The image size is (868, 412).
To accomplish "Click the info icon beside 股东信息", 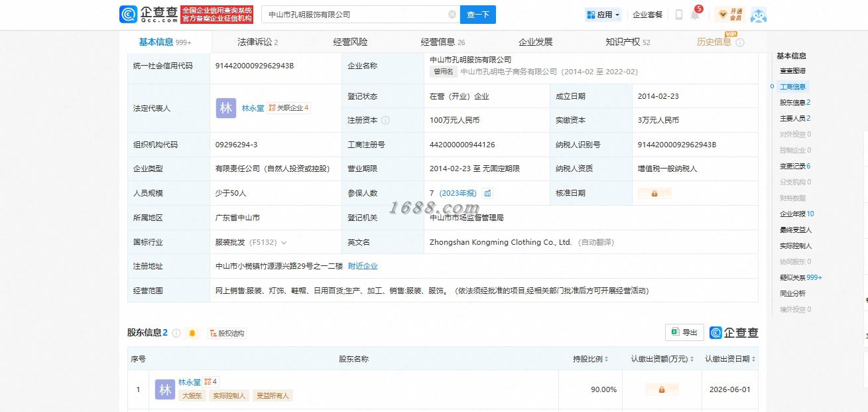I will coord(176,333).
